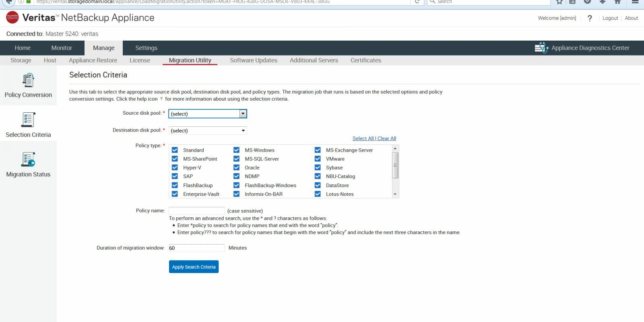
Task: Open the Storage submenu
Action: (21, 60)
